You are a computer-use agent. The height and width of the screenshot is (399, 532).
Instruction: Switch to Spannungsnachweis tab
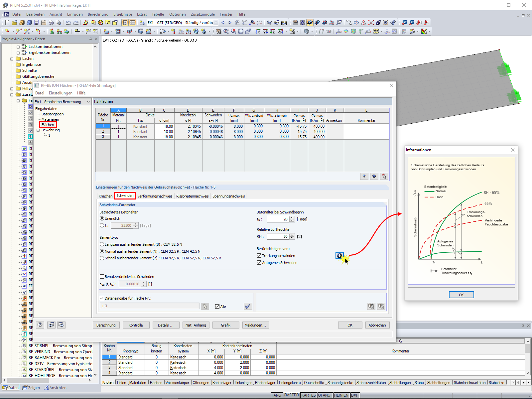[229, 196]
